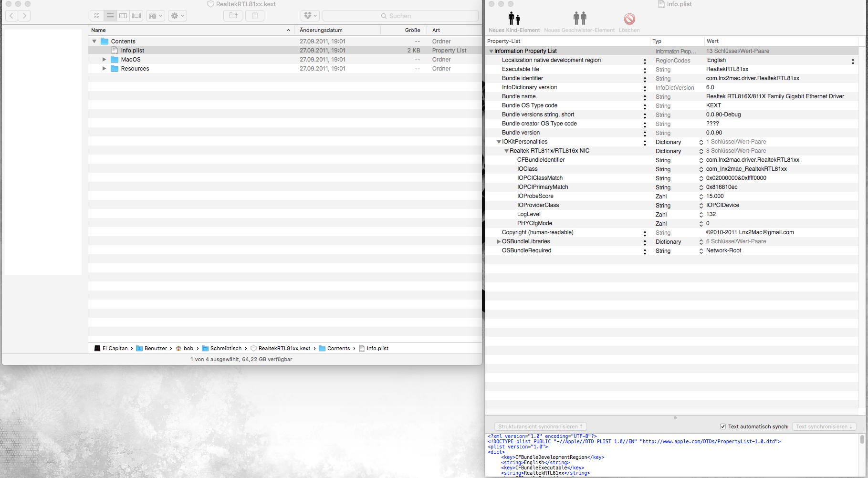Viewport: 868px width, 478px height.
Task: Open key stepper for Executable file row
Action: tap(645, 70)
